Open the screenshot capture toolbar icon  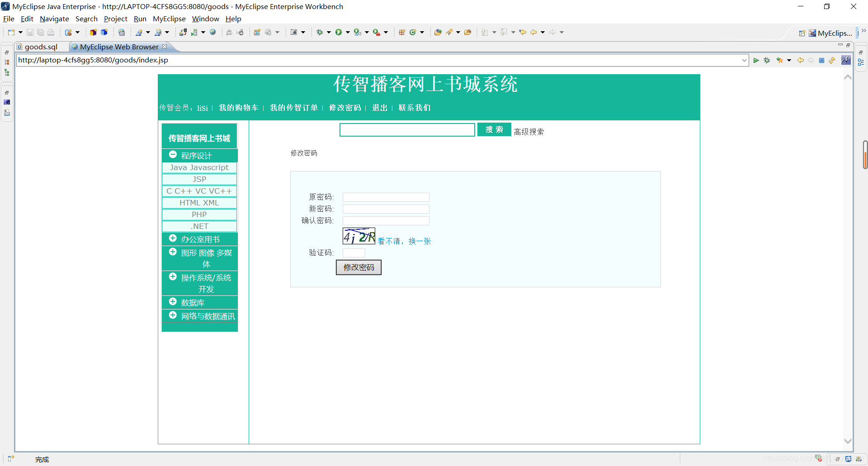click(294, 32)
